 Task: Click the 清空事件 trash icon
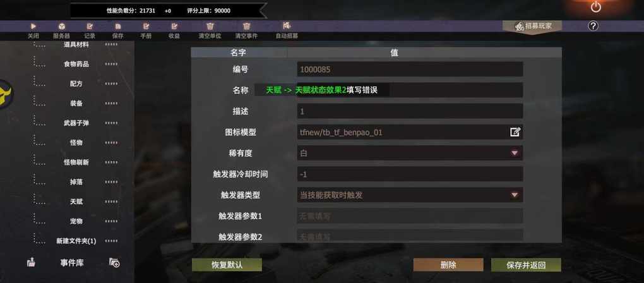coord(246,26)
